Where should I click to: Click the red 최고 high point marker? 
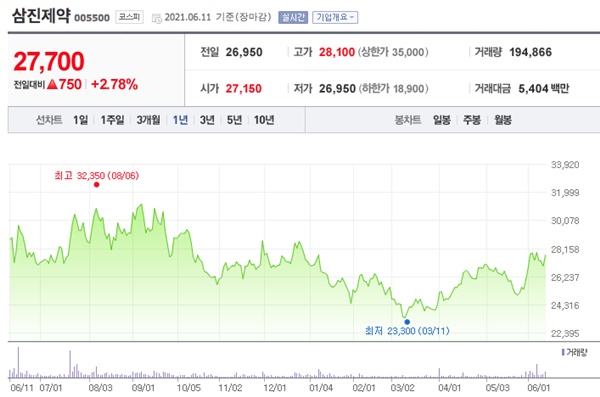pyautogui.click(x=96, y=185)
